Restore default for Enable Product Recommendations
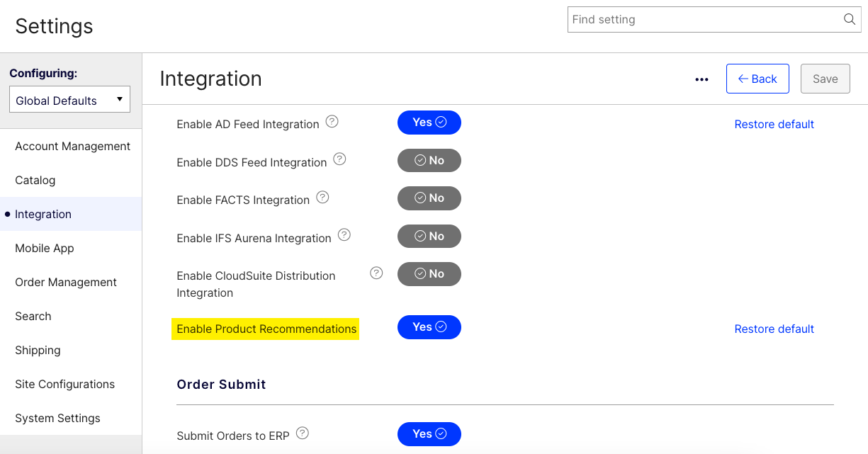868x454 pixels. pyautogui.click(x=774, y=329)
